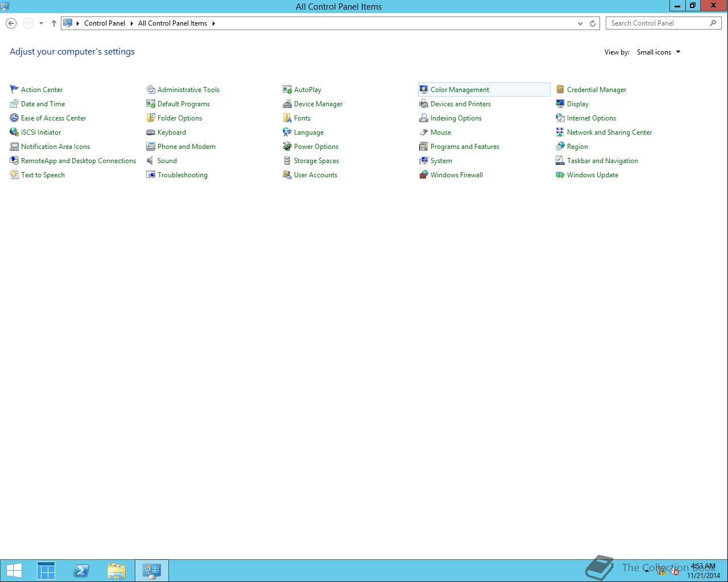Click the Keyboard icon
The height and width of the screenshot is (582, 728).
coord(151,132)
